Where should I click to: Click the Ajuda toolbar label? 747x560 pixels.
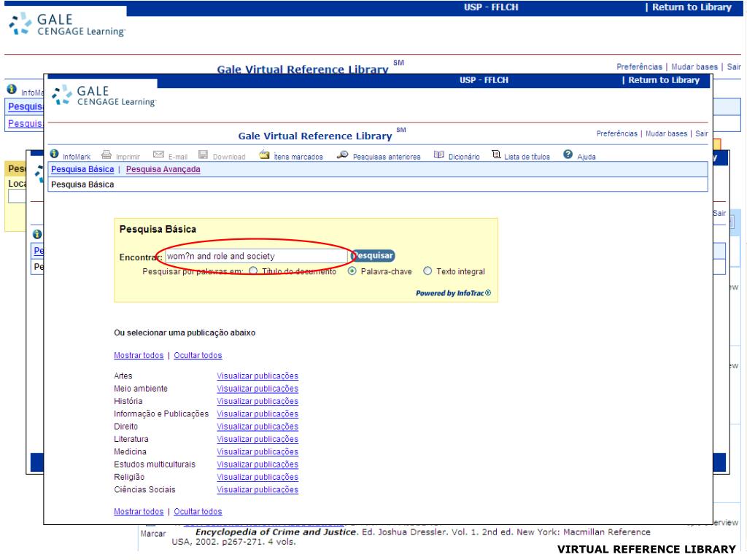pos(587,157)
